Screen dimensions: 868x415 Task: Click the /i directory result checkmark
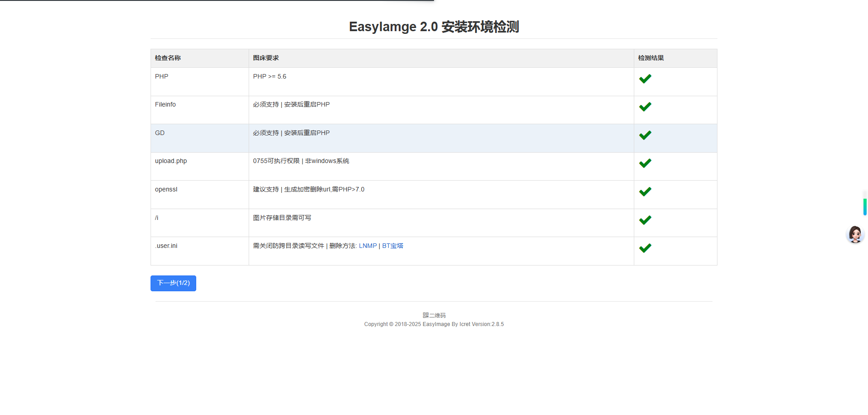[645, 220]
